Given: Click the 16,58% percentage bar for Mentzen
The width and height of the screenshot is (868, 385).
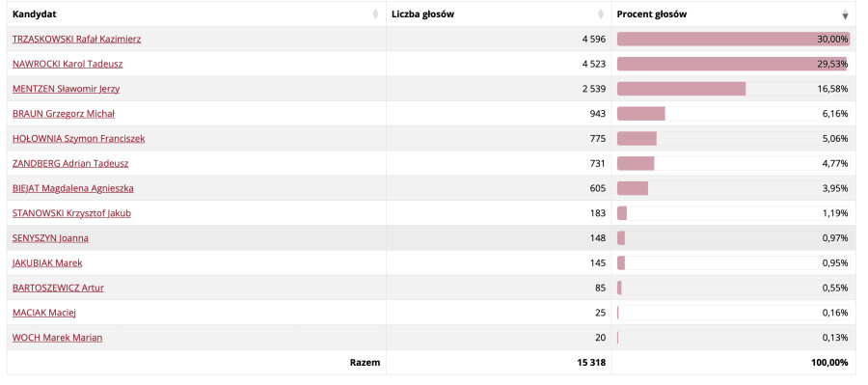Looking at the screenshot, I should (734, 89).
